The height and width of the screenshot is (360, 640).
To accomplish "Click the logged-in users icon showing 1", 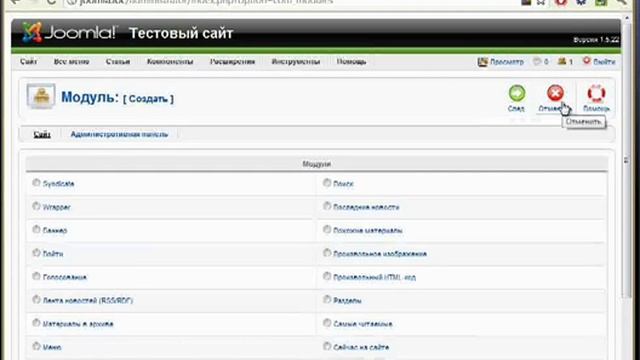I will click(x=562, y=61).
